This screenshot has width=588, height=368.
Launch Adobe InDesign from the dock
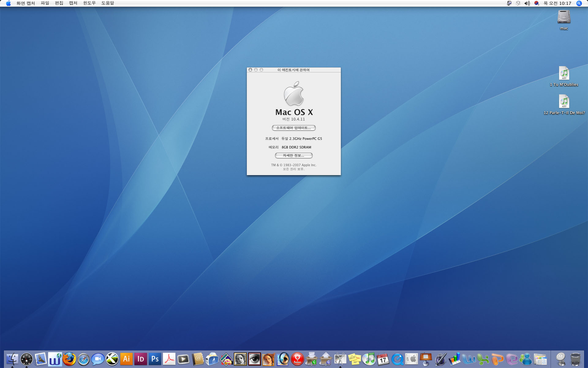point(141,359)
